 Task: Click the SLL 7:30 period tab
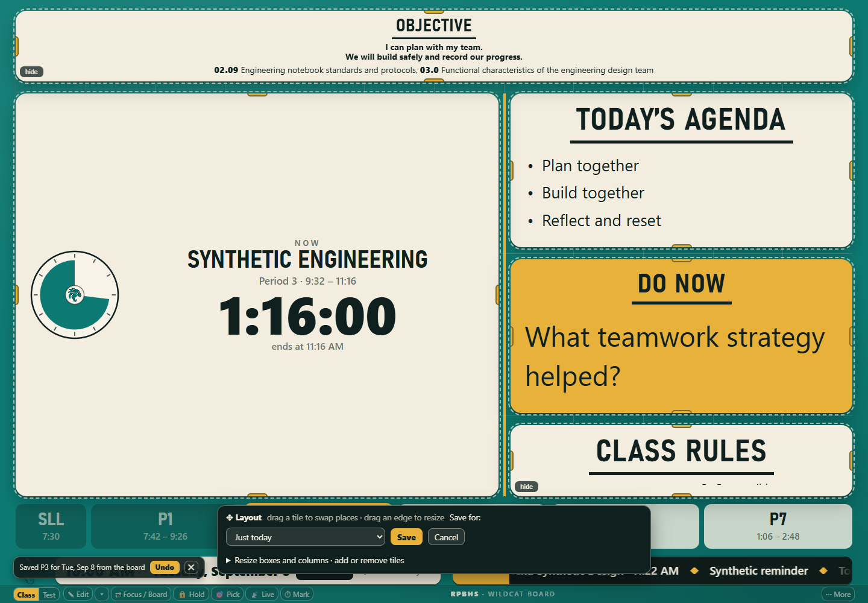point(51,526)
